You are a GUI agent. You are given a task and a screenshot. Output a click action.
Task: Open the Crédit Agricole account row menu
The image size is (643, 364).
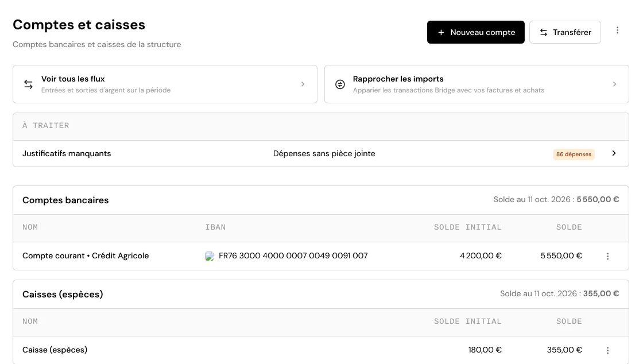tap(608, 256)
